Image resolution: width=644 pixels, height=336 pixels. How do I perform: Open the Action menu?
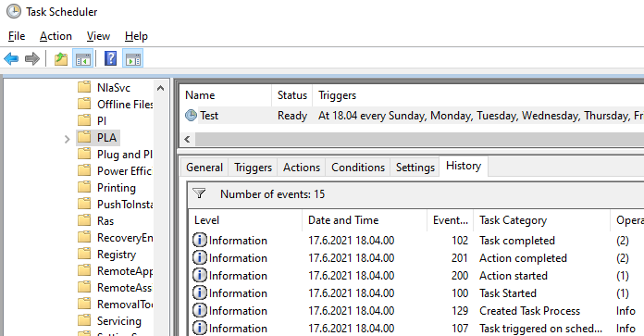(56, 36)
